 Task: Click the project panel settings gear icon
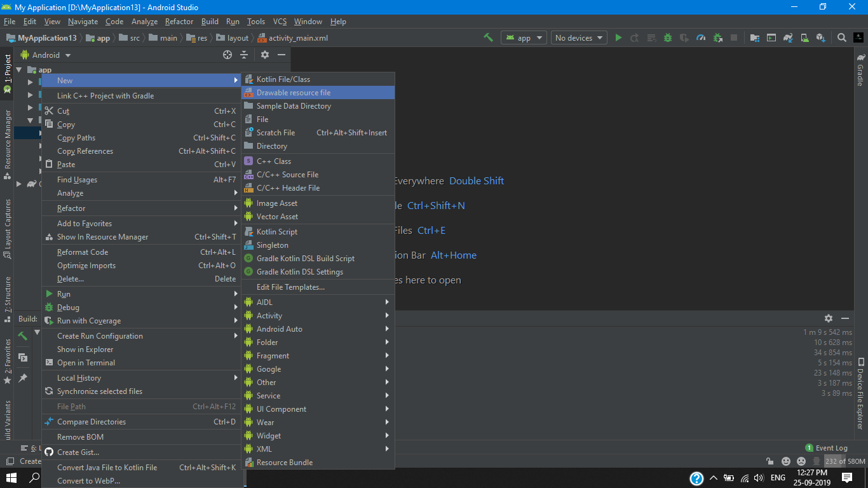pyautogui.click(x=265, y=55)
